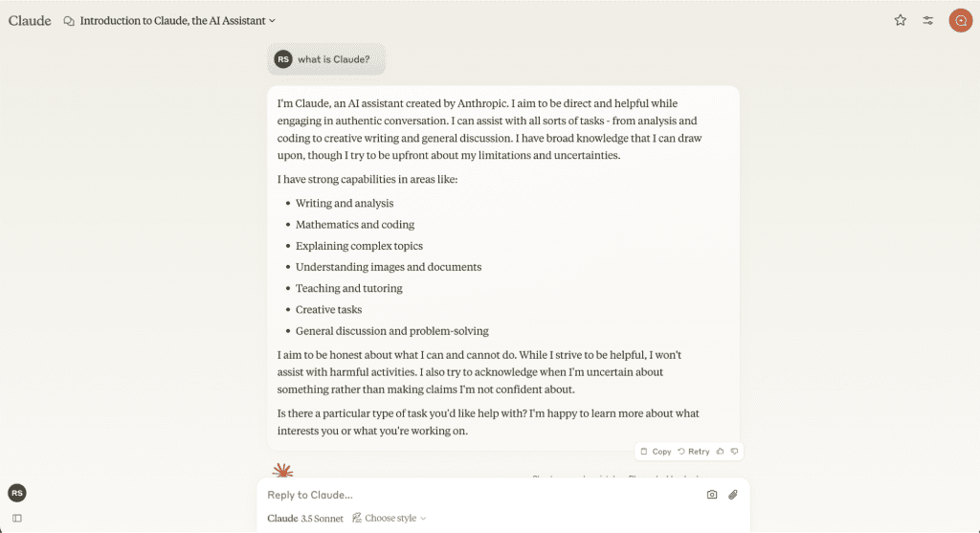Give thumbs up feedback on response
The image size is (980, 533).
coord(720,451)
